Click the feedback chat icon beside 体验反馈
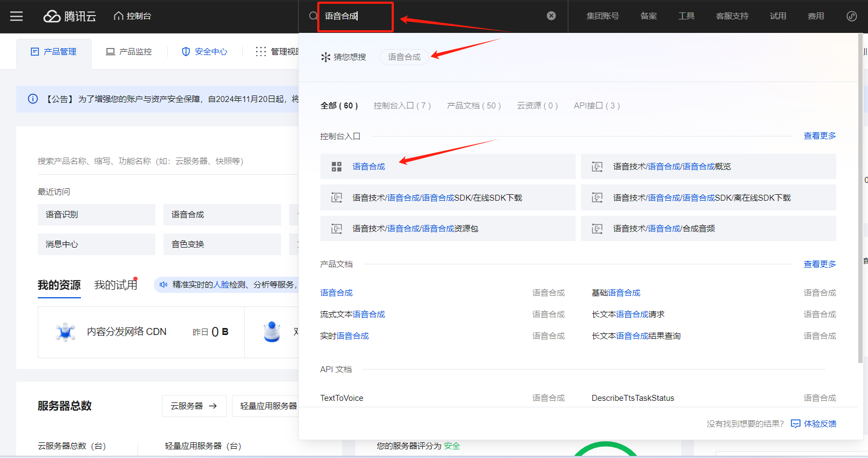Image resolution: width=868 pixels, height=458 pixels. pyautogui.click(x=795, y=424)
